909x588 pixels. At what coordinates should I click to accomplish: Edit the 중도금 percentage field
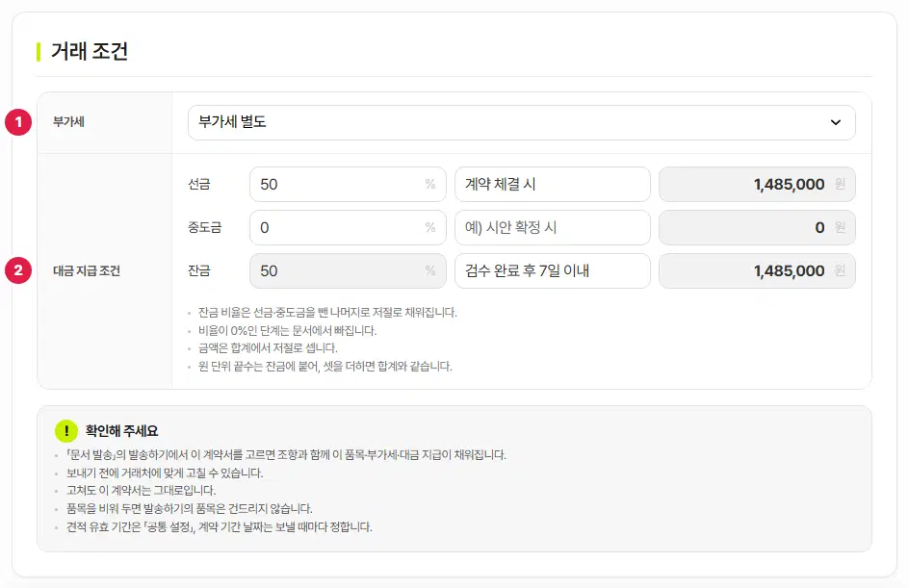348,227
